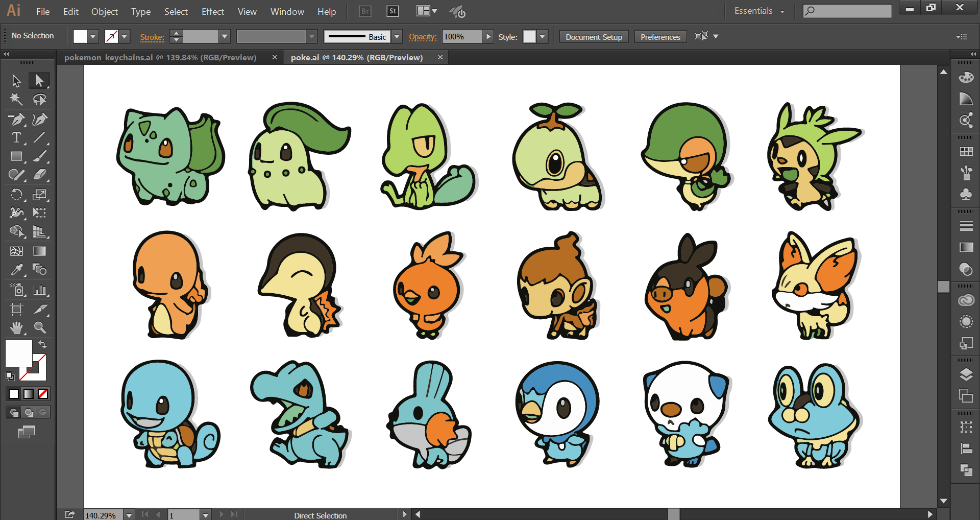The width and height of the screenshot is (980, 520).
Task: Select the Eraser tool
Action: pyautogui.click(x=39, y=175)
